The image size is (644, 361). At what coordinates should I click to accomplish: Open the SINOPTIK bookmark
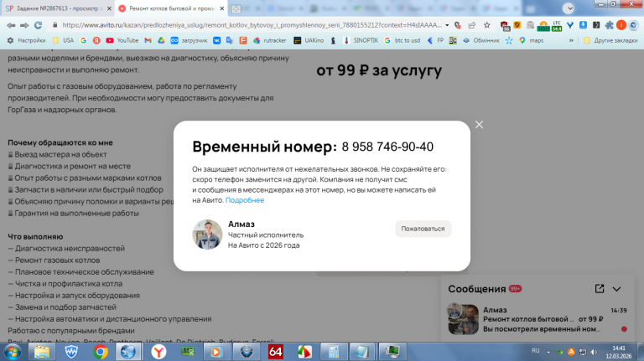[361, 40]
